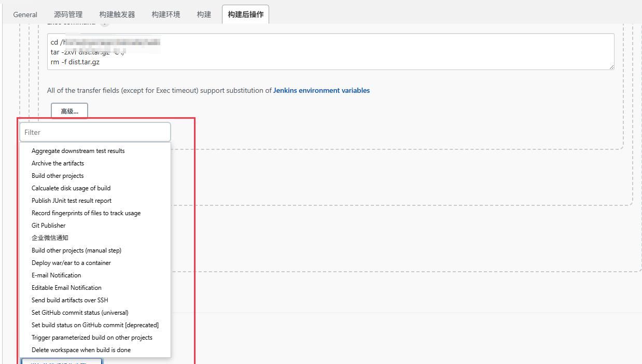Choose 企业微信通知 from the action list
This screenshot has width=642, height=364.
tap(50, 237)
